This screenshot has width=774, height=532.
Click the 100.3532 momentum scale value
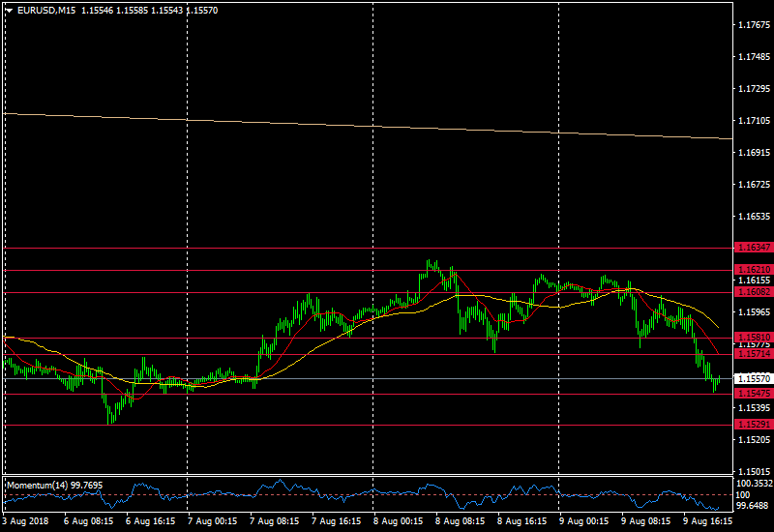(x=754, y=483)
